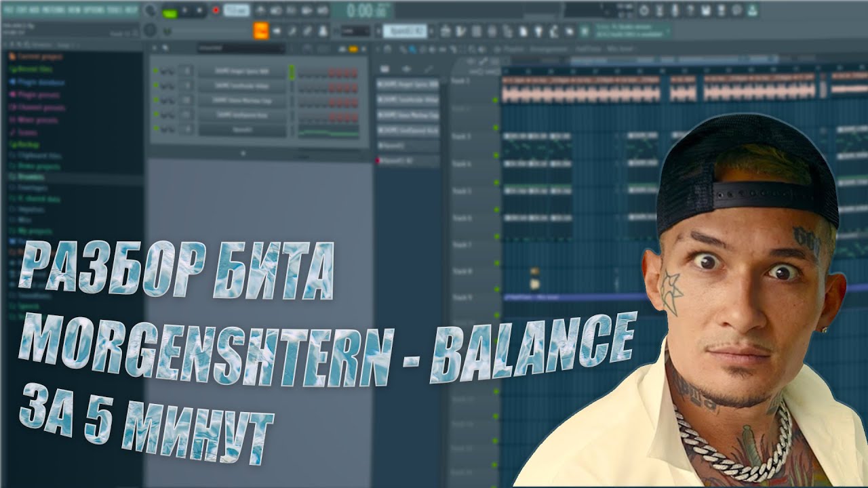Click the plus button below the channel rack
The width and height of the screenshot is (868, 488).
click(x=243, y=153)
